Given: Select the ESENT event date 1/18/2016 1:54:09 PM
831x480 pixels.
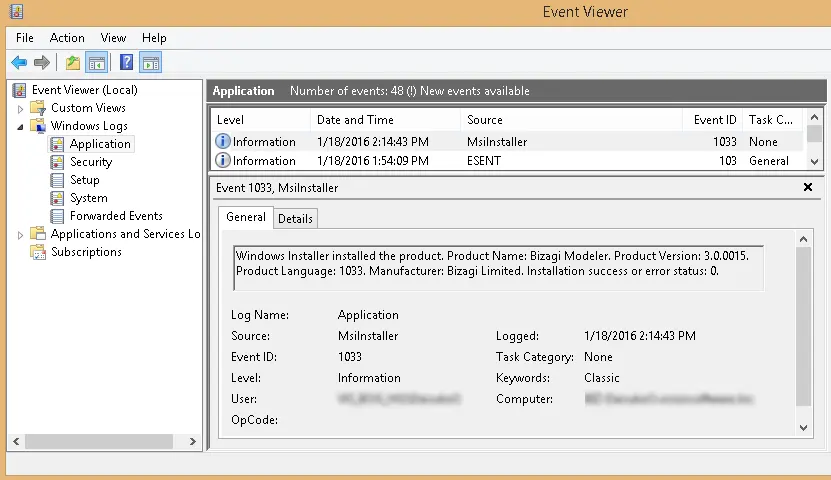Looking at the screenshot, I should coord(373,161).
